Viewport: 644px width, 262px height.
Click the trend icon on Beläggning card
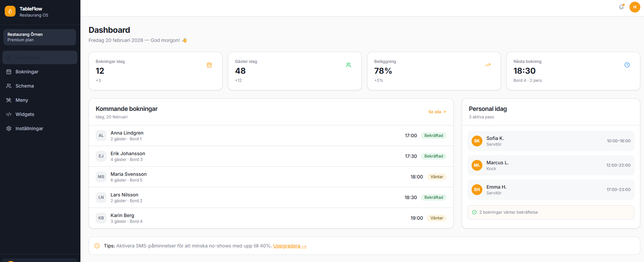click(488, 65)
